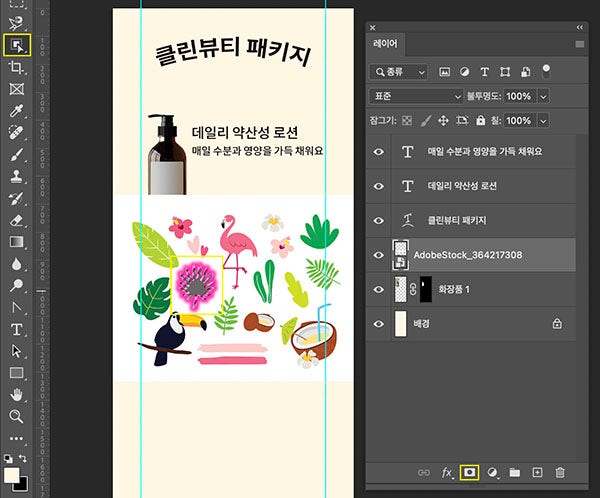The height and width of the screenshot is (498, 600).
Task: Select the Object Selection tool
Action: [x=17, y=44]
